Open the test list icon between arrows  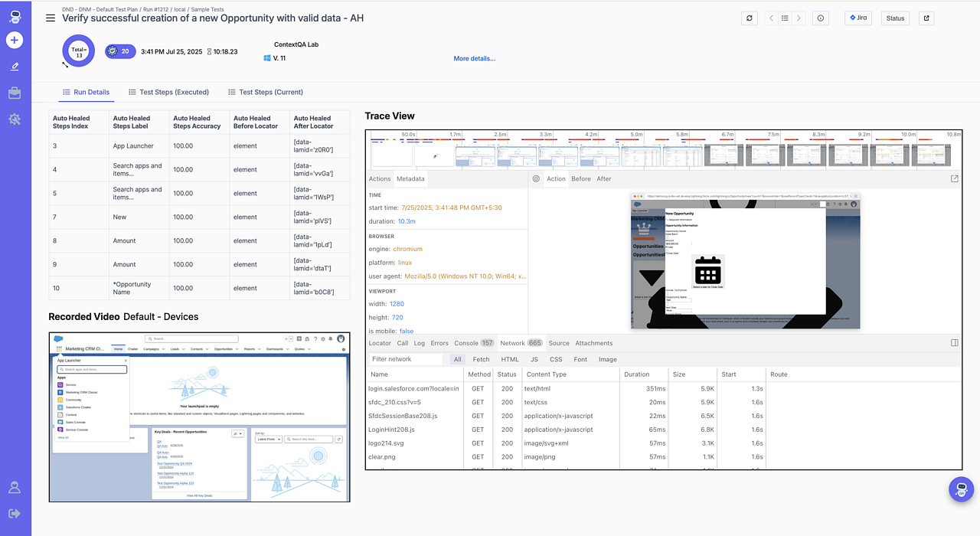(x=785, y=18)
